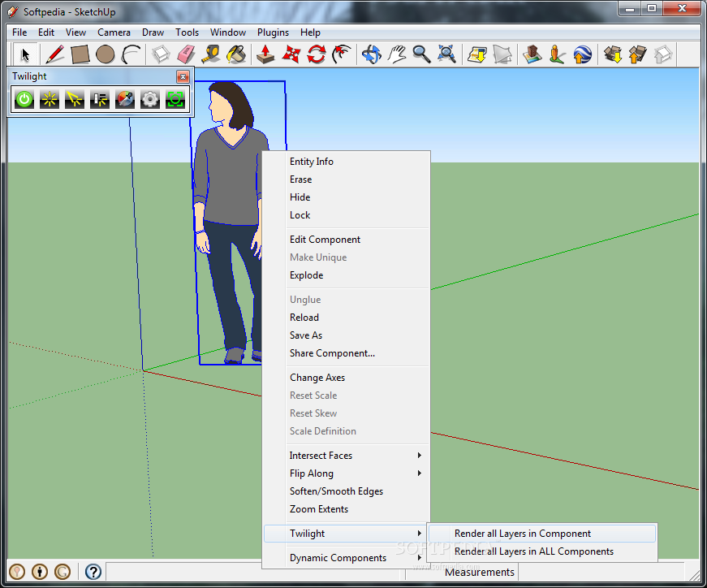The image size is (707, 588).
Task: Activate the Tape Measure tool
Action: click(210, 54)
